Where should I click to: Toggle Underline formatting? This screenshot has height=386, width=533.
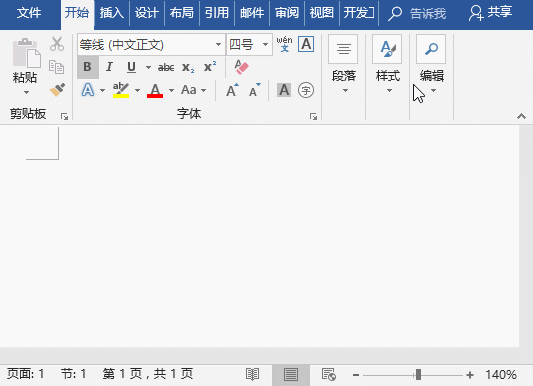pyautogui.click(x=131, y=67)
